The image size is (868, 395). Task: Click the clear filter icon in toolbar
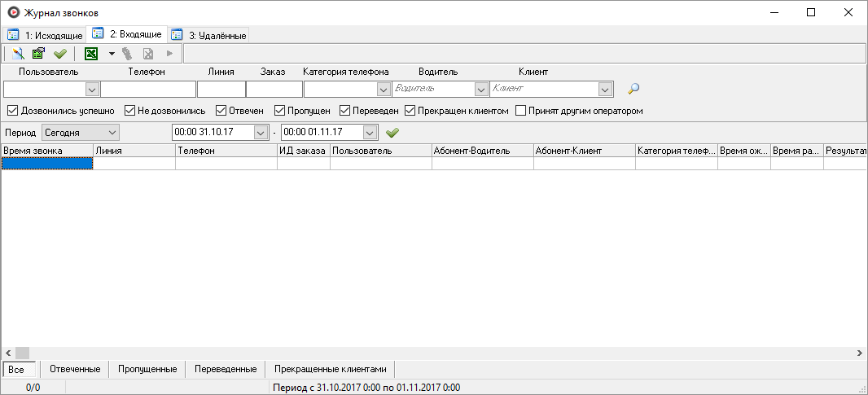18,54
